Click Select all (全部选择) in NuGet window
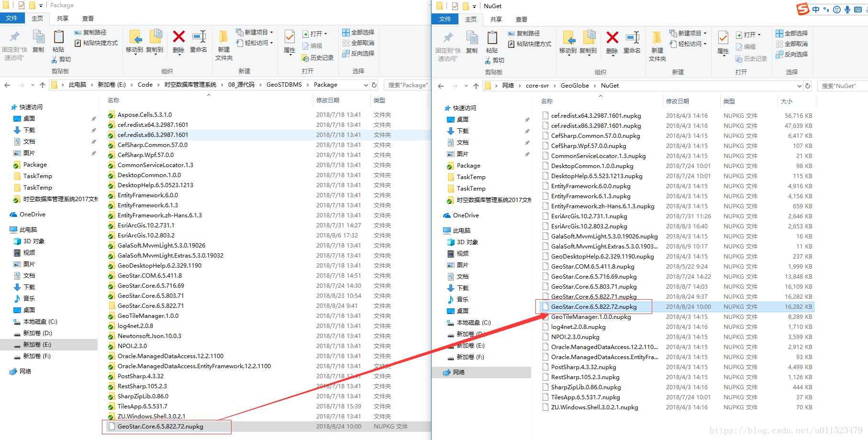 point(792,34)
